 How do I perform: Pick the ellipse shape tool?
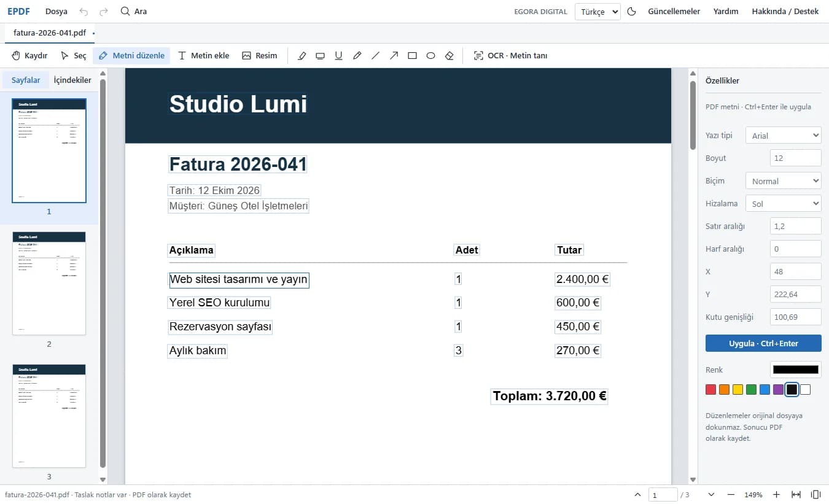tap(430, 56)
